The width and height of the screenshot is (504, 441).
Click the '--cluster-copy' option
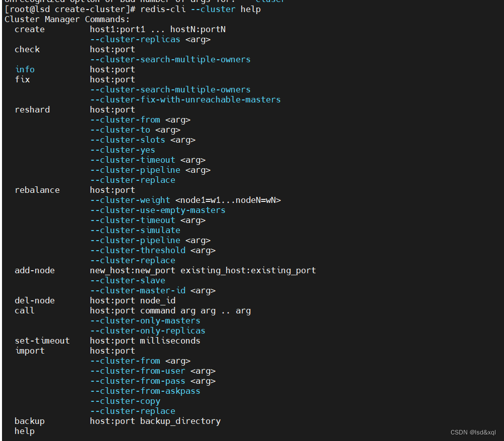[x=125, y=401]
